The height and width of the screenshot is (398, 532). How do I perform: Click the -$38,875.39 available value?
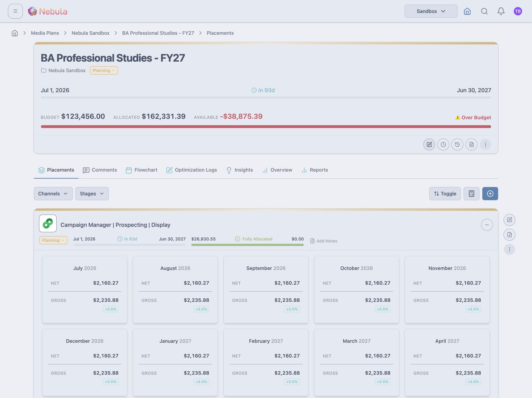tap(241, 116)
